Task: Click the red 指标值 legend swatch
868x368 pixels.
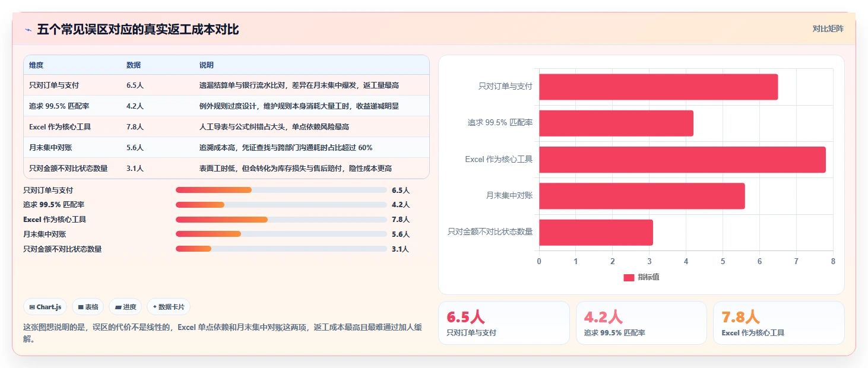Action: pos(629,278)
